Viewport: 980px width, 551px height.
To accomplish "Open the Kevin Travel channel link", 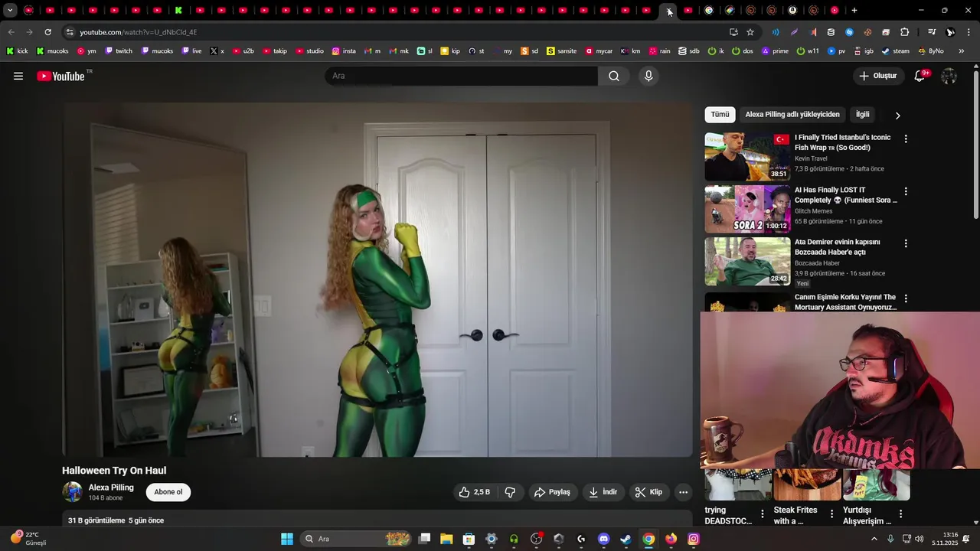I will click(811, 158).
